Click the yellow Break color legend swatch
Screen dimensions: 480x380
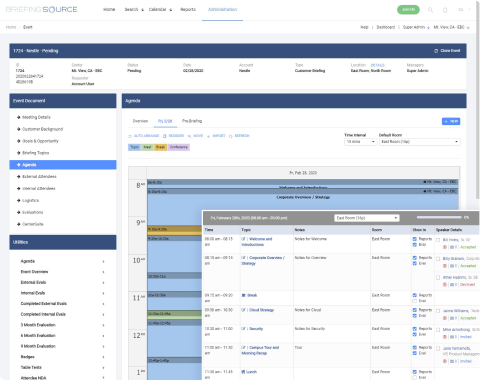click(160, 147)
